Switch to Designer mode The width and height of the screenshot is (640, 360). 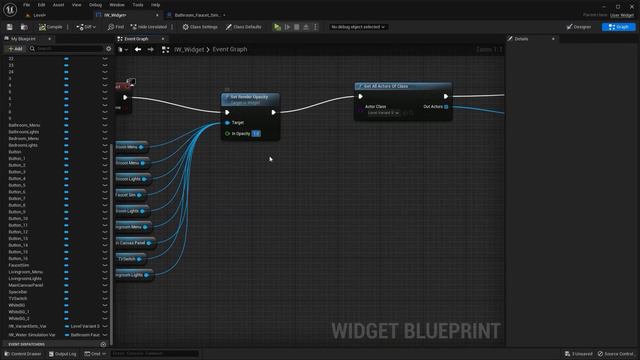click(579, 27)
